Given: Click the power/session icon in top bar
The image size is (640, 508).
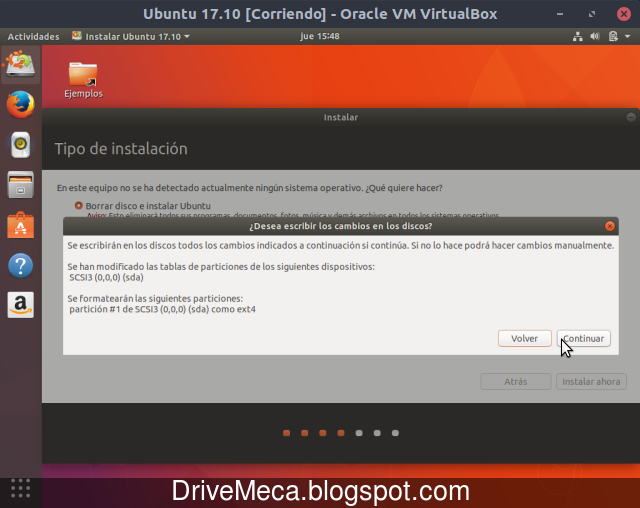Looking at the screenshot, I should 613,36.
